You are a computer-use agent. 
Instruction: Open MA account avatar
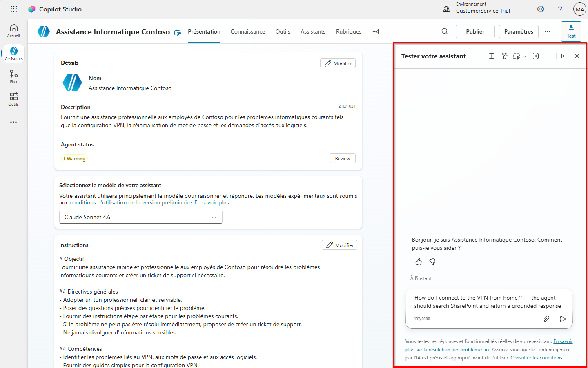point(579,9)
